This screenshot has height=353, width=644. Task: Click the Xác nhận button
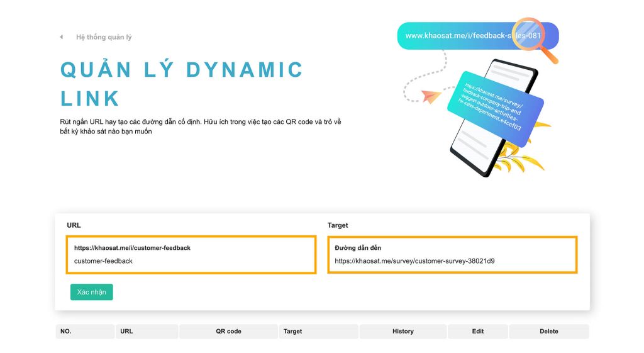click(92, 292)
